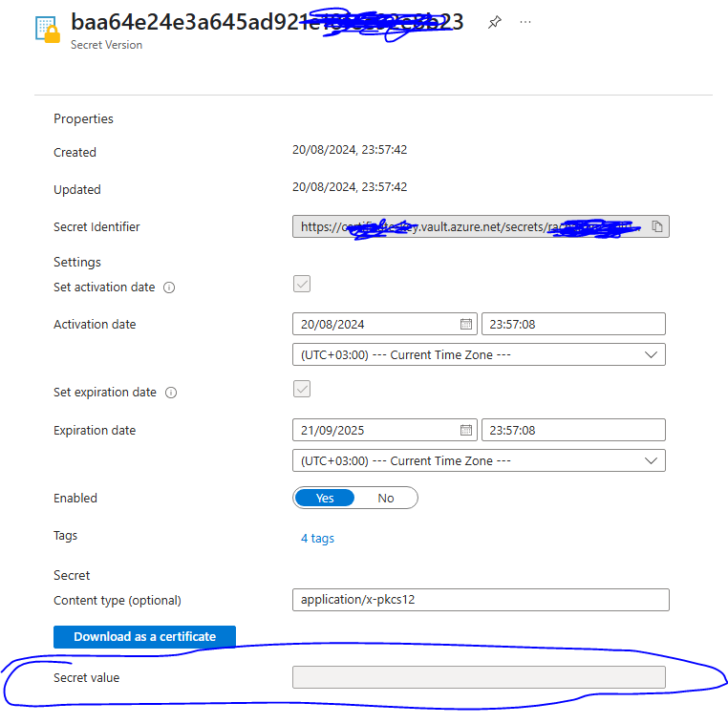The width and height of the screenshot is (728, 724).
Task: Set Enabled to Yes
Action: [x=325, y=498]
